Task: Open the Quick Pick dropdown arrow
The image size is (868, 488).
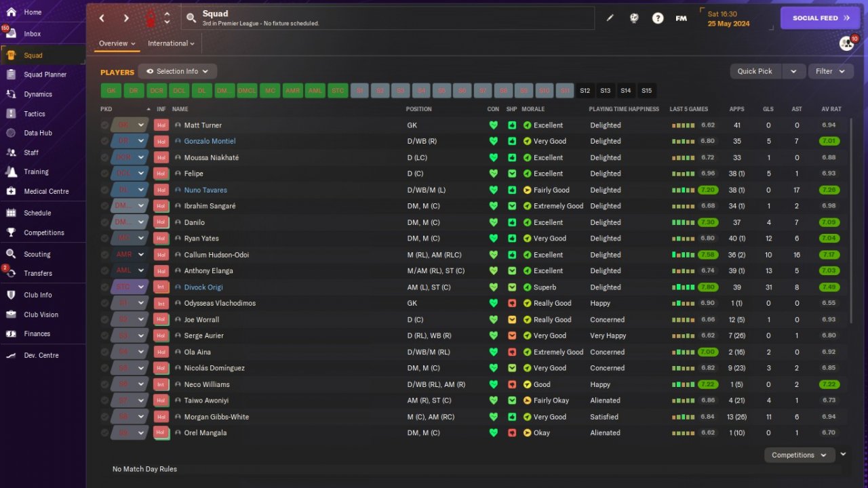Action: click(793, 71)
